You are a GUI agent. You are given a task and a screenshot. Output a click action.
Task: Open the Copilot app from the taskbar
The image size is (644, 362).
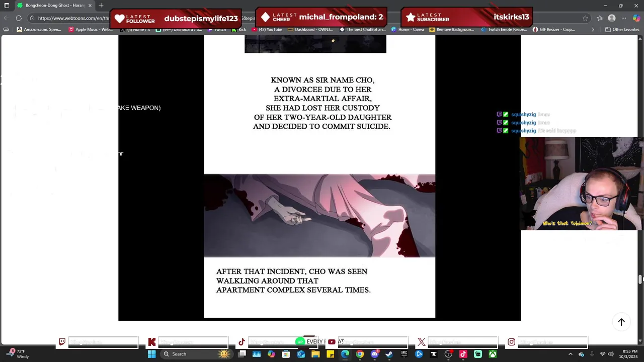click(271, 354)
